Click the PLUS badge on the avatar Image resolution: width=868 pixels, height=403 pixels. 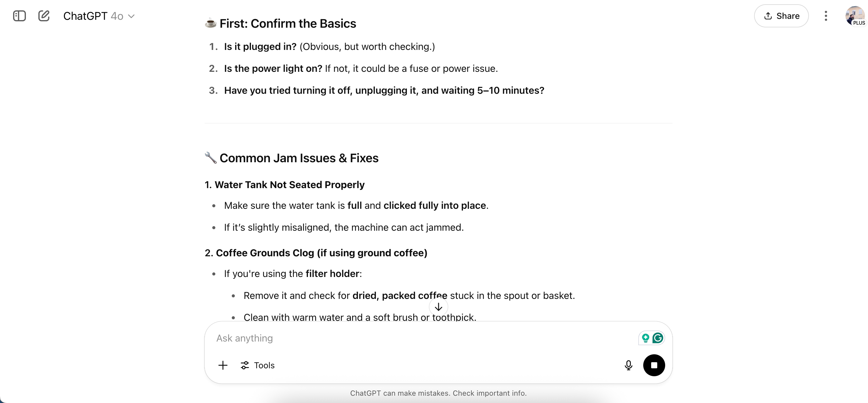[859, 23]
